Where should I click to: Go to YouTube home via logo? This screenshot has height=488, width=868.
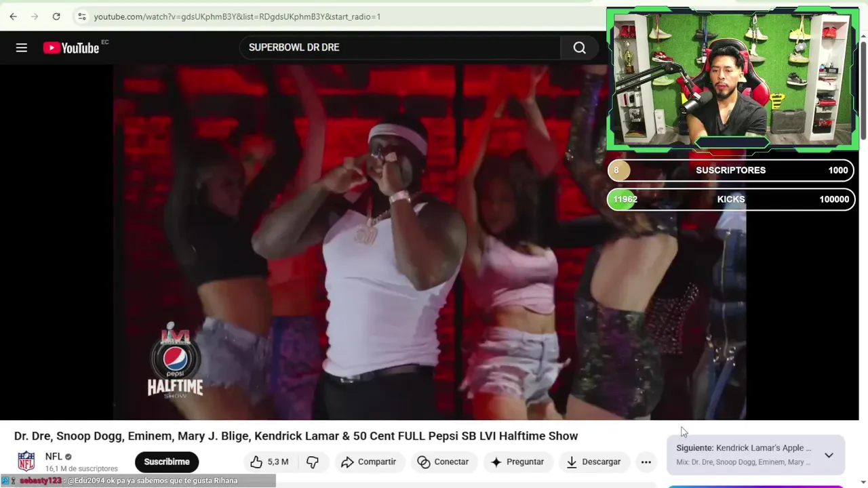coord(71,47)
